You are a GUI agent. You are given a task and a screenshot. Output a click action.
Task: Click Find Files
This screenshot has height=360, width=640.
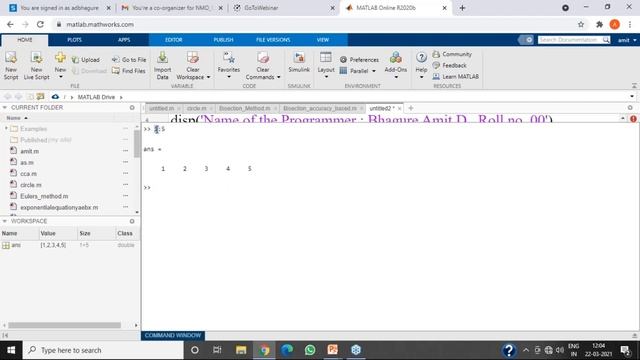tap(129, 71)
